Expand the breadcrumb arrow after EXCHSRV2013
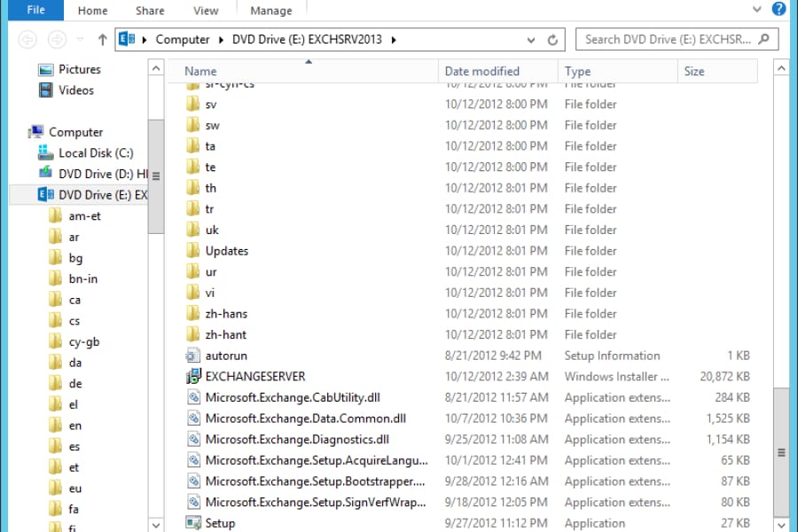The width and height of the screenshot is (798, 532). pyautogui.click(x=394, y=40)
